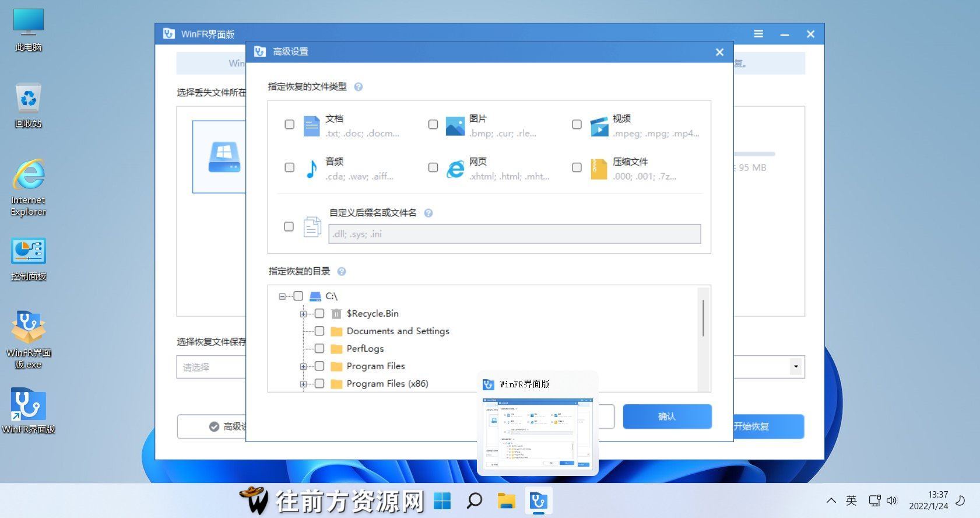Image resolution: width=980 pixels, height=518 pixels.
Task: Check the 视频 file type checkbox
Action: (577, 124)
